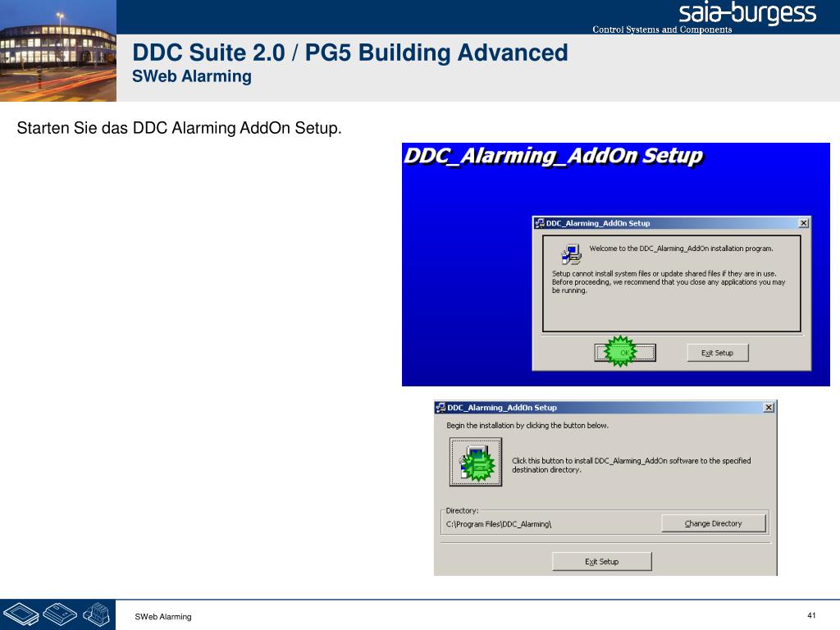Click the computer icon beside the welcome message
The width and height of the screenshot is (840, 630).
571,254
